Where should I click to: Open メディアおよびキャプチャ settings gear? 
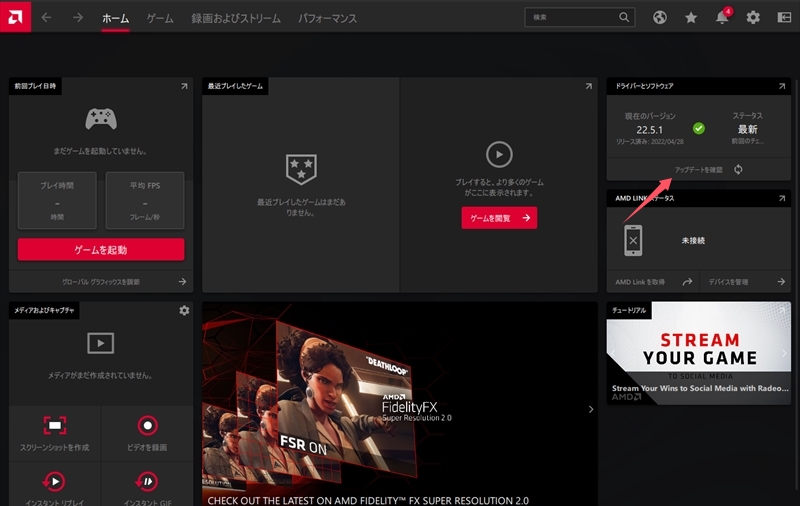pyautogui.click(x=184, y=310)
